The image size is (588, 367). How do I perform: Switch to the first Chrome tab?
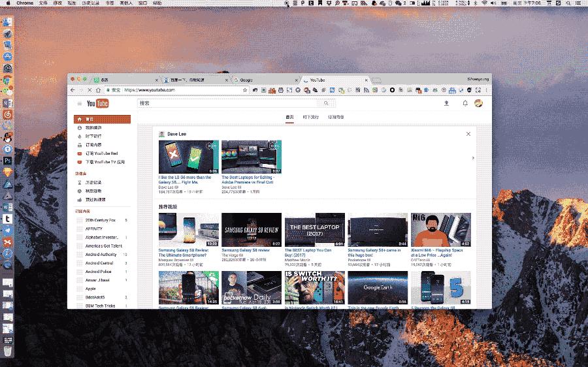coord(125,80)
